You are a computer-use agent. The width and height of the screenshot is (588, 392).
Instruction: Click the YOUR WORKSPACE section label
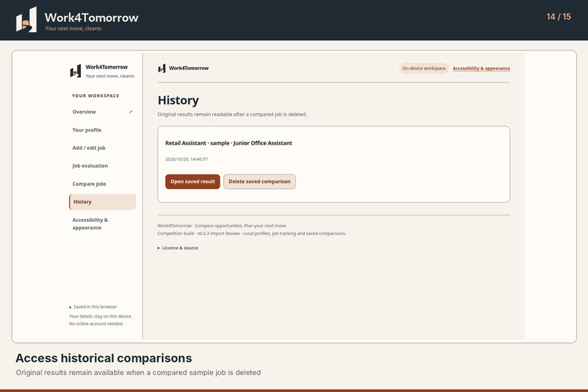click(x=96, y=96)
